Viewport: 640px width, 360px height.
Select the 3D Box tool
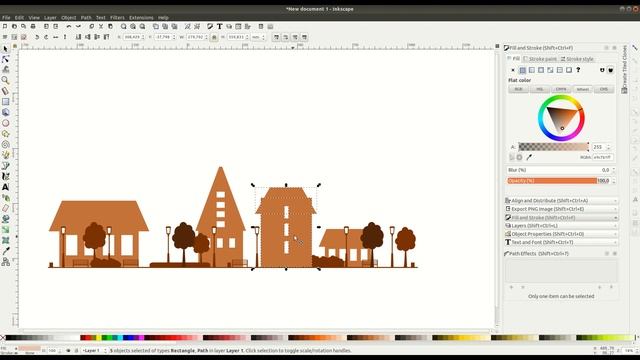click(5, 112)
